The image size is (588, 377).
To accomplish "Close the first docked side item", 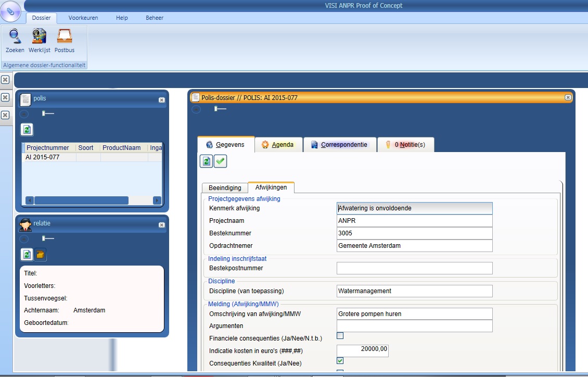I will point(5,80).
